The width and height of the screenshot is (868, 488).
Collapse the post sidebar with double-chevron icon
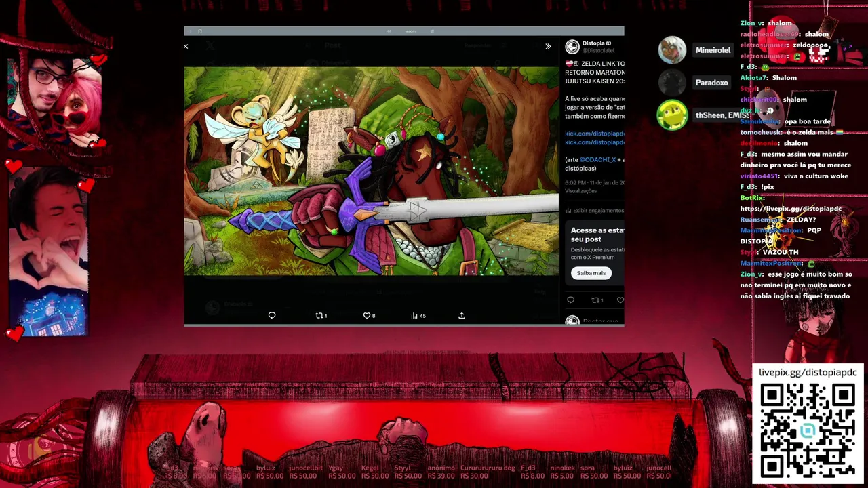[x=548, y=47]
